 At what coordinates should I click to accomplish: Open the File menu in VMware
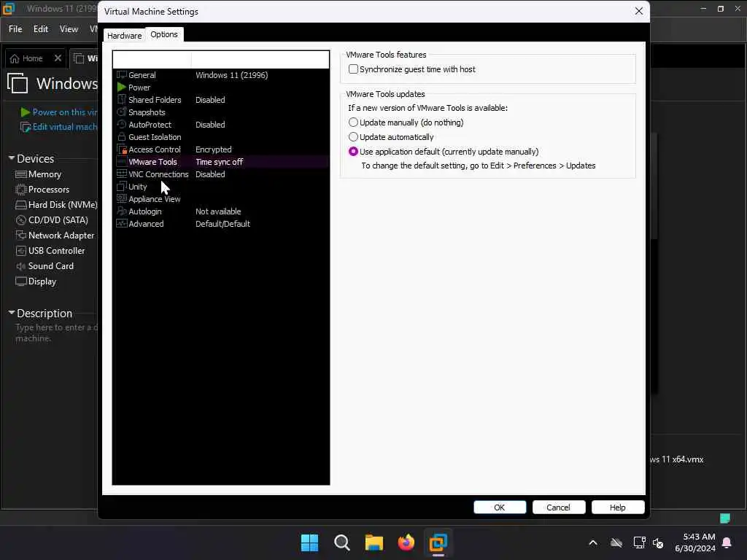(x=15, y=29)
